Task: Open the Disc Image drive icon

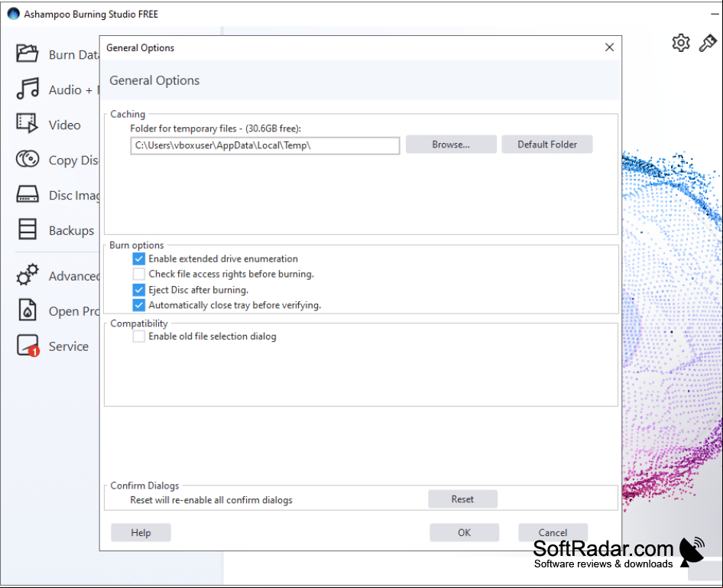Action: [x=28, y=194]
